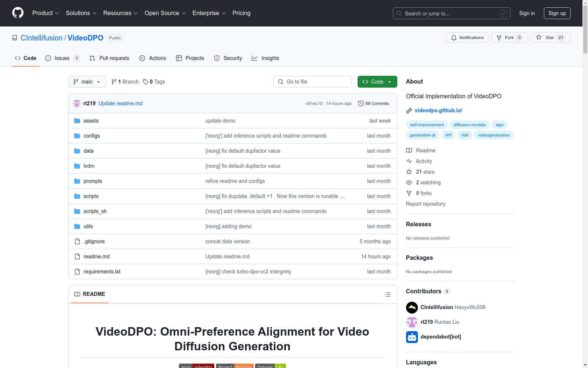Select the Code tab
This screenshot has width=588, height=368.
pos(26,58)
